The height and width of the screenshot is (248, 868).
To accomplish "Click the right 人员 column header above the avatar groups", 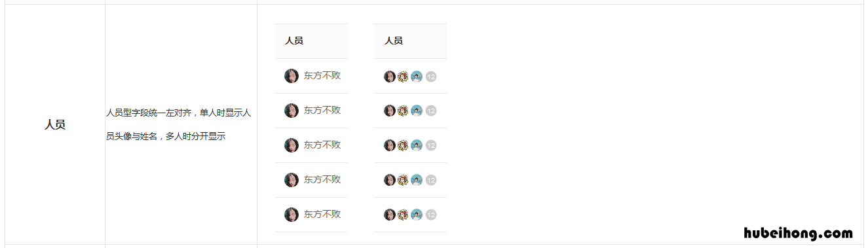I will pyautogui.click(x=394, y=41).
